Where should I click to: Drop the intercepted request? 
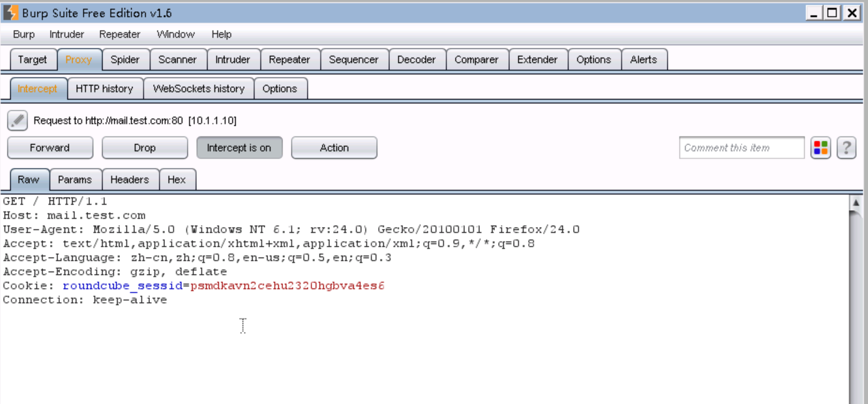pyautogui.click(x=145, y=148)
